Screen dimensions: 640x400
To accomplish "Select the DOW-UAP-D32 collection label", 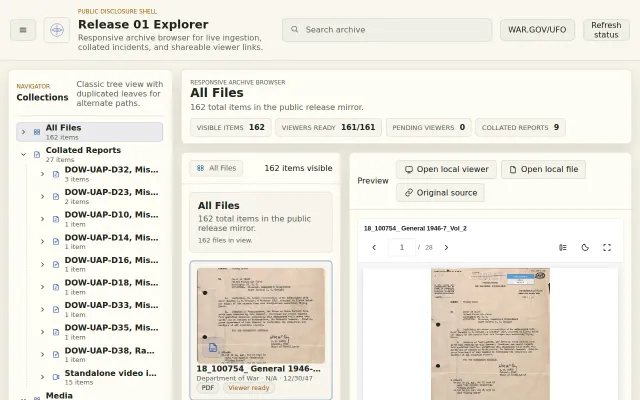I will pos(111,170).
